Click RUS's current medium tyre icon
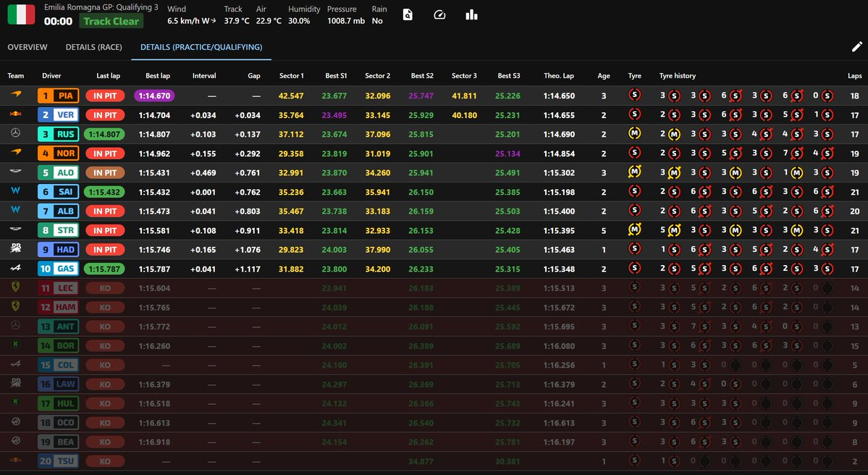868x475 pixels. (x=635, y=134)
